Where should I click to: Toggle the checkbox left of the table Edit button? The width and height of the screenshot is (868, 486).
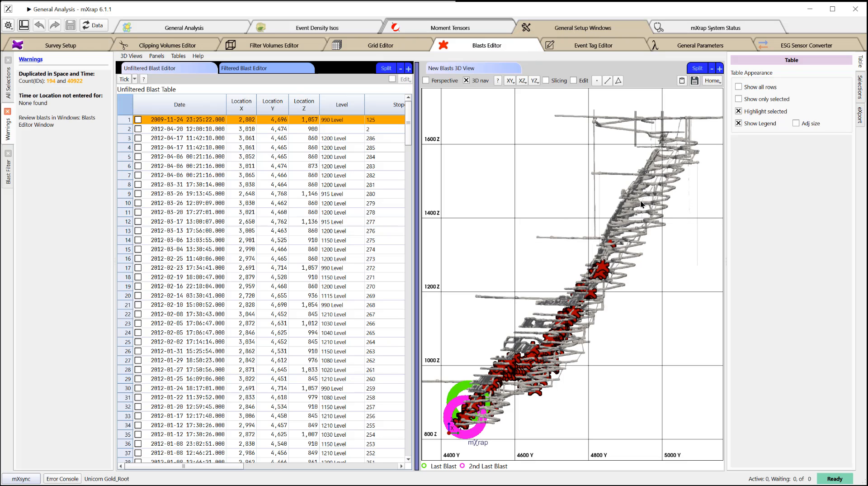(x=392, y=79)
